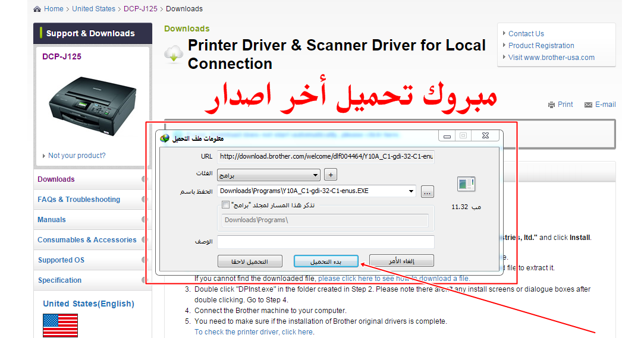This screenshot has height=338, width=644.
Task: Close the download info dialog
Action: click(x=485, y=136)
